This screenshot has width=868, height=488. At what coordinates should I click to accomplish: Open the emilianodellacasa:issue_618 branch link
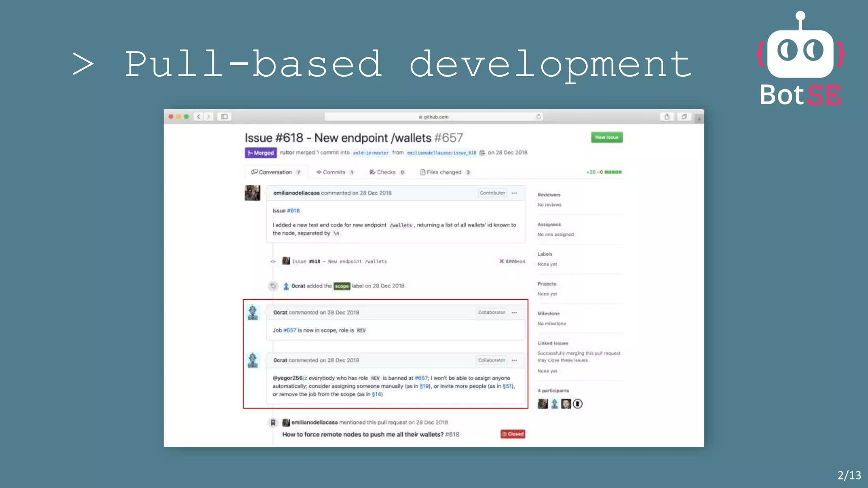click(441, 153)
